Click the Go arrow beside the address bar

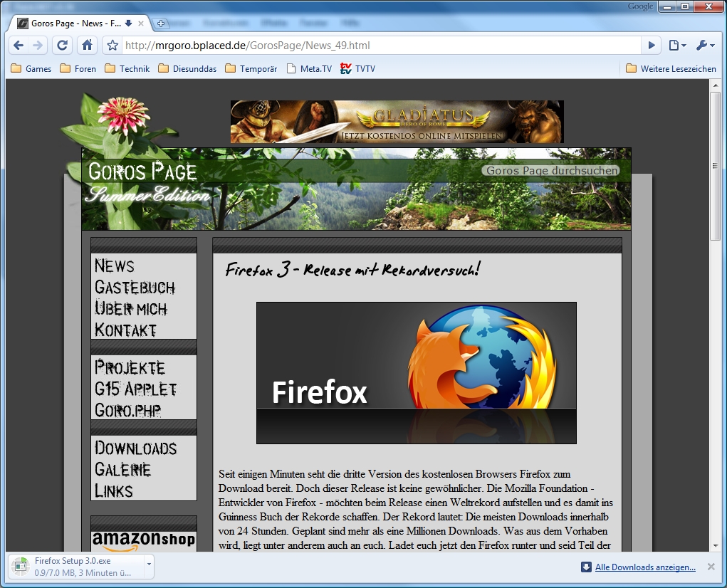[652, 46]
